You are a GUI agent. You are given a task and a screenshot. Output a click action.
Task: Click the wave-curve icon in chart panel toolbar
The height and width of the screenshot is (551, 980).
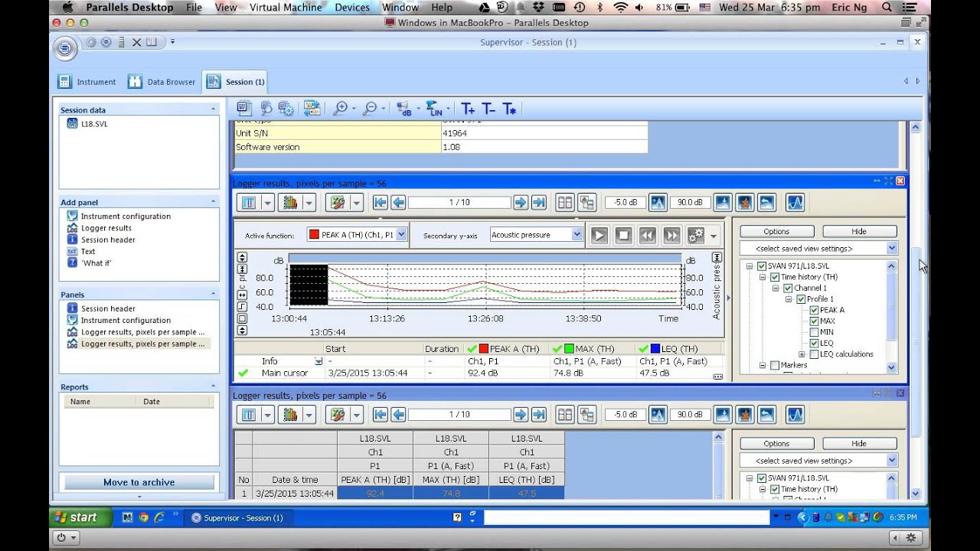[x=795, y=202]
